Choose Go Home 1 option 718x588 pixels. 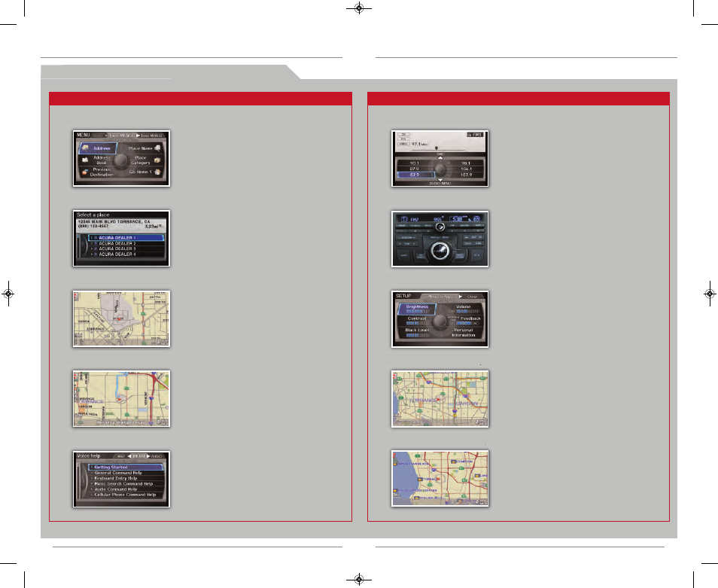140,172
